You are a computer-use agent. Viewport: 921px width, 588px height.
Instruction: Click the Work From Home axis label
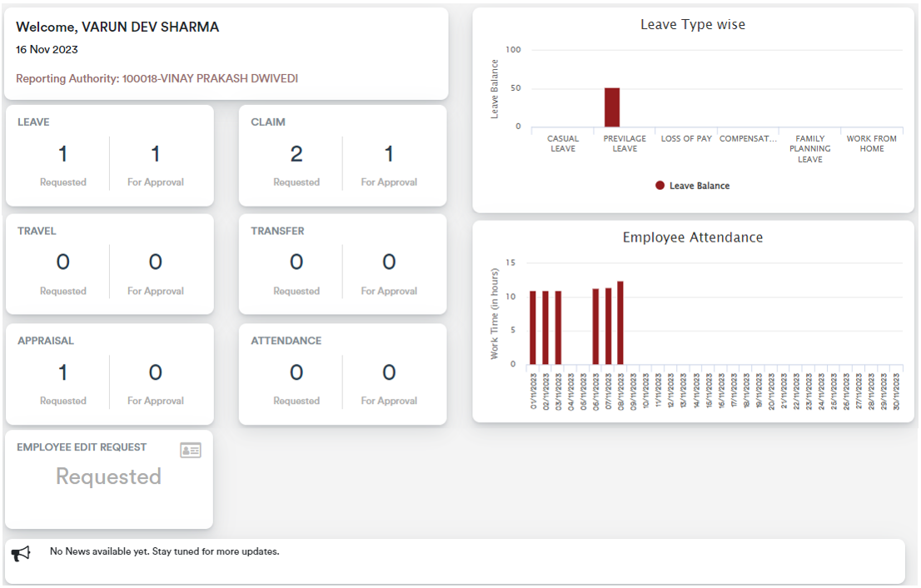pyautogui.click(x=872, y=144)
